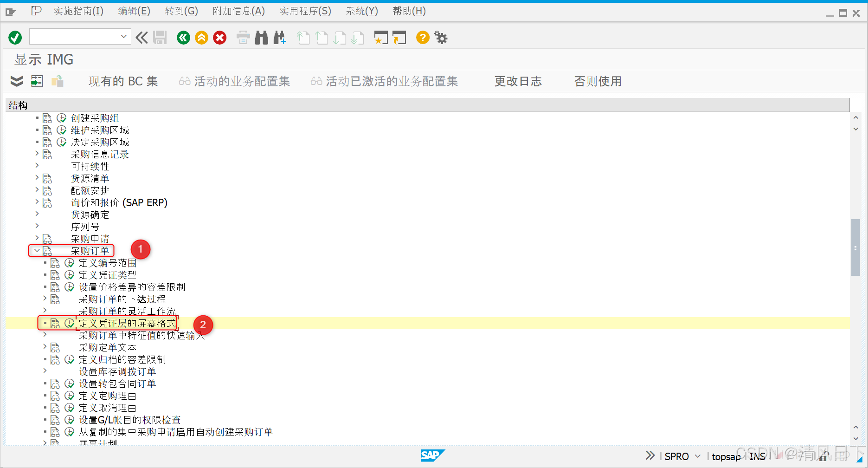Click the 更改日志 button
Viewport: 868px width, 468px height.
pos(518,81)
